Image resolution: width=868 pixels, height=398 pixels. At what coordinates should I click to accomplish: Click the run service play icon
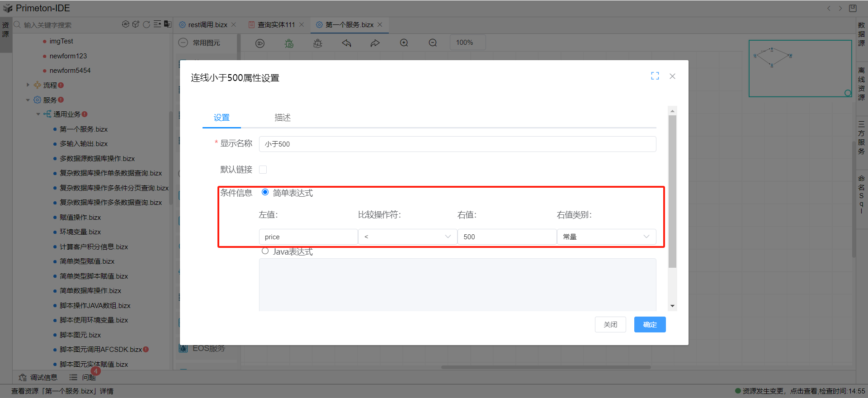[260, 43]
